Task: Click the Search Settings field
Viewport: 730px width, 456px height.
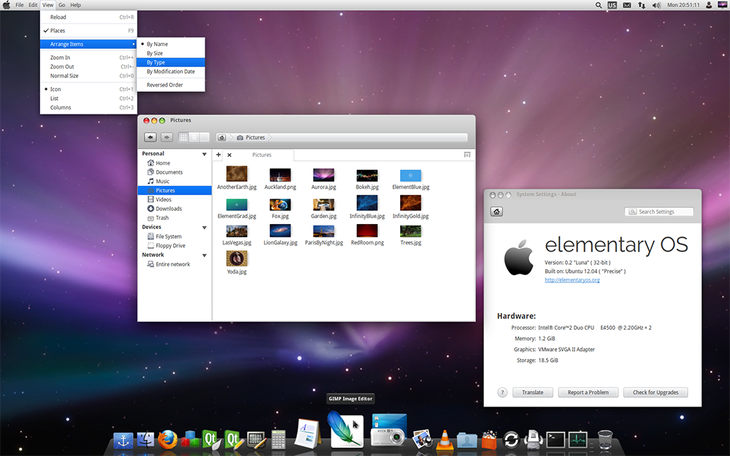Action: click(x=659, y=211)
